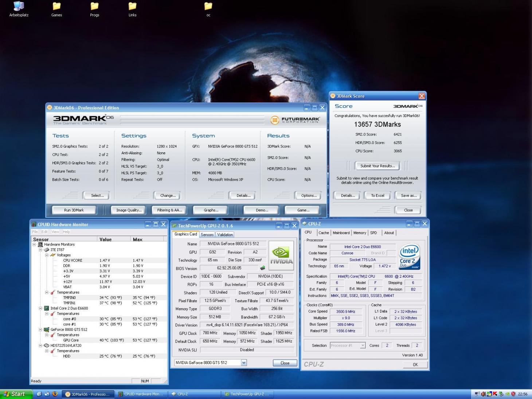Click the BIOS save chip icon in GPU-Z

coord(262,268)
